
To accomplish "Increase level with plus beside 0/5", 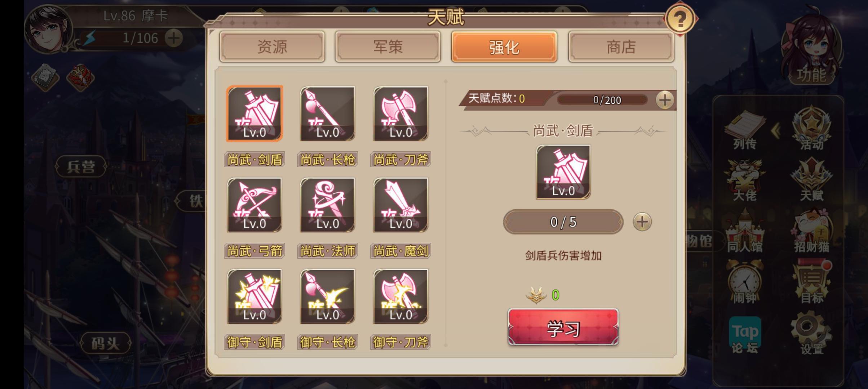I will [642, 222].
